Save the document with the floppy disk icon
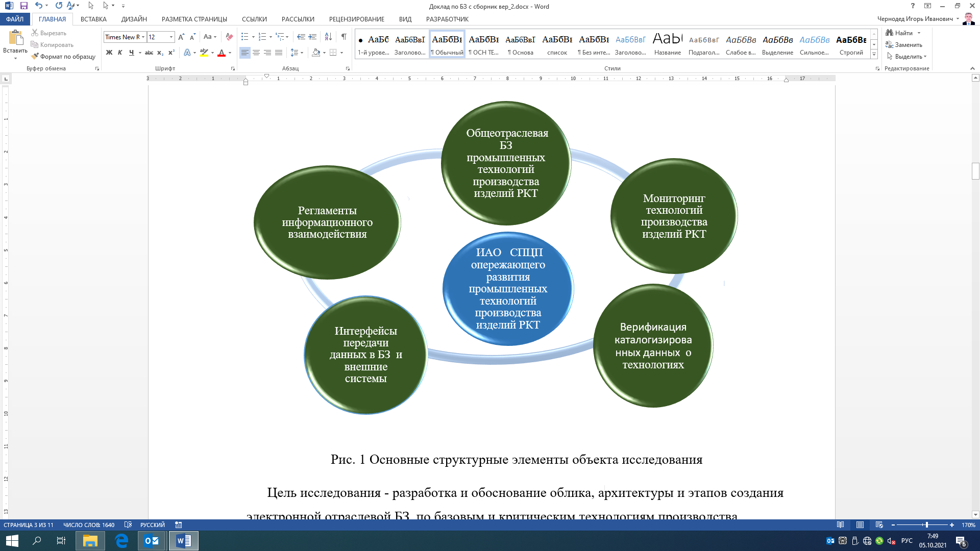This screenshot has width=980, height=551. [23, 6]
